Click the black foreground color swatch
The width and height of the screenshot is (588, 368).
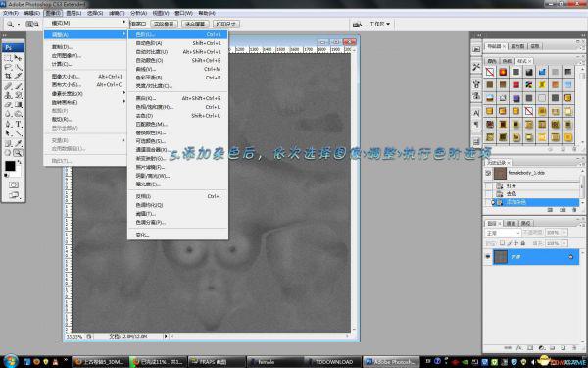click(x=10, y=166)
